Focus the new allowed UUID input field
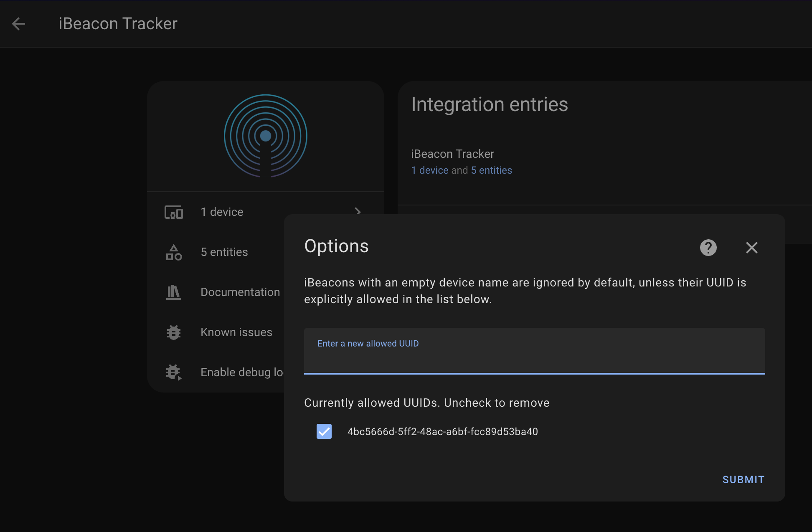Screen dimensions: 812x532 tap(535, 351)
